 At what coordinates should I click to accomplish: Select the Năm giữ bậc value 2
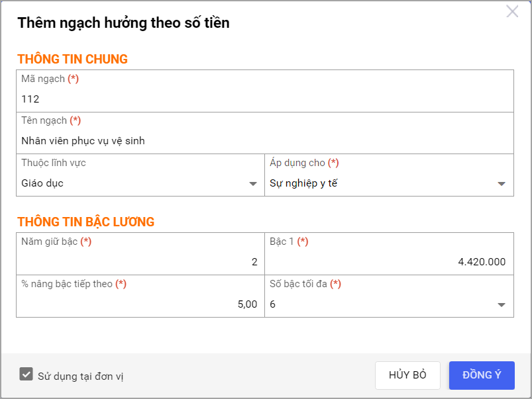pos(254,262)
